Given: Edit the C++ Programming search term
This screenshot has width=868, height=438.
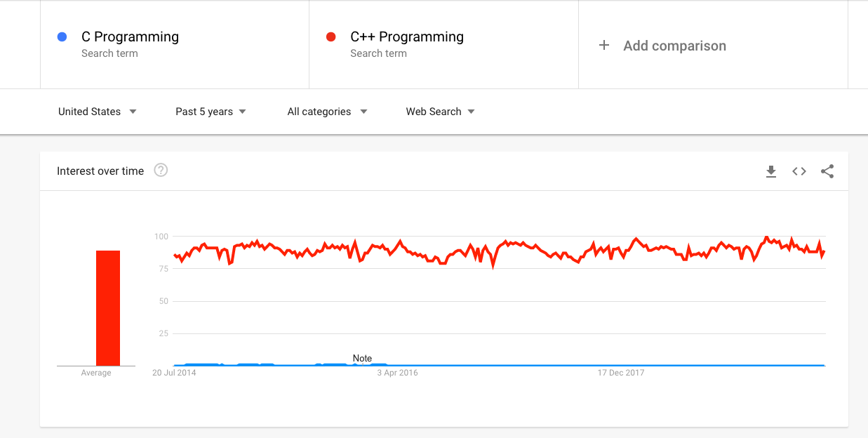Looking at the screenshot, I should point(407,36).
